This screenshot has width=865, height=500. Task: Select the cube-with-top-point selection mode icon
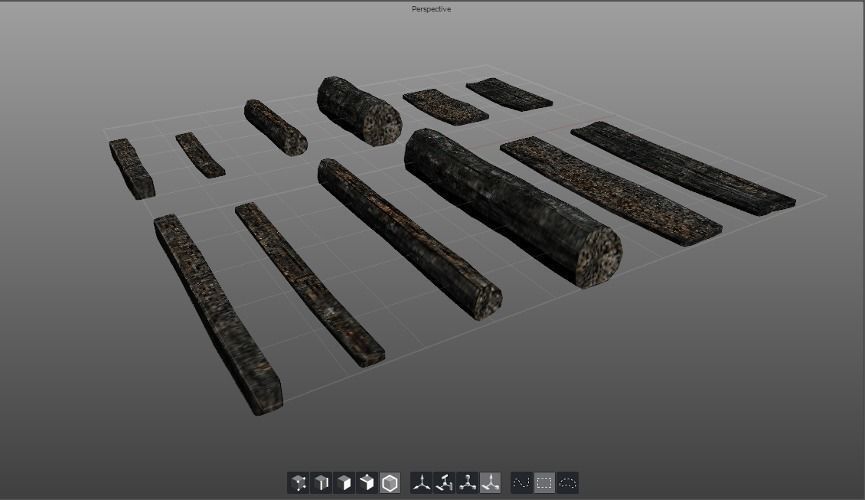(x=367, y=483)
